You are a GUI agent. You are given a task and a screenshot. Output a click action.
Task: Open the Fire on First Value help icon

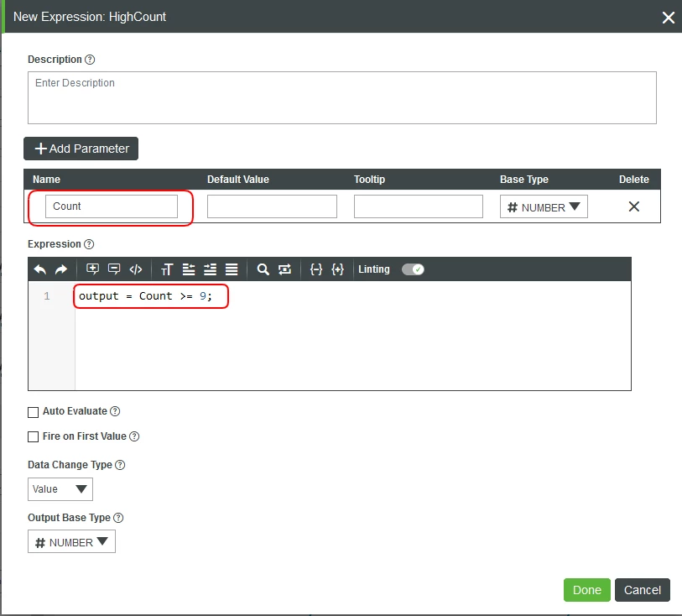pos(134,436)
